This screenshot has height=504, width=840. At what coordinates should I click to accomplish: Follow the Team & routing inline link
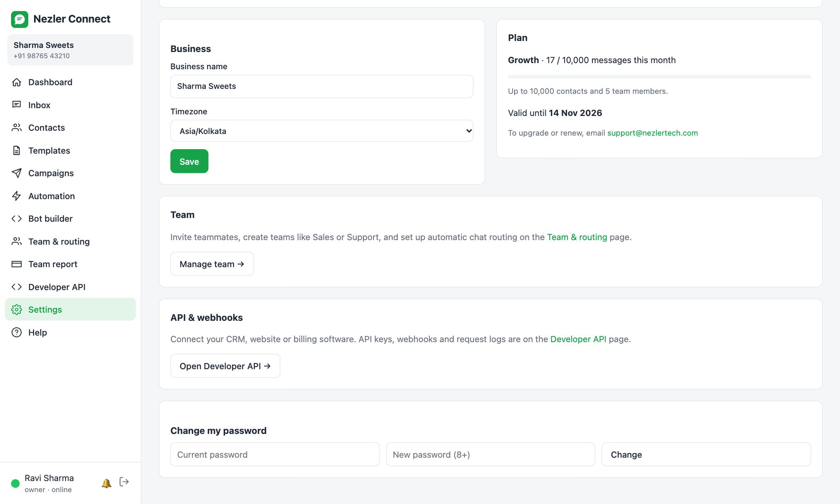tap(577, 237)
